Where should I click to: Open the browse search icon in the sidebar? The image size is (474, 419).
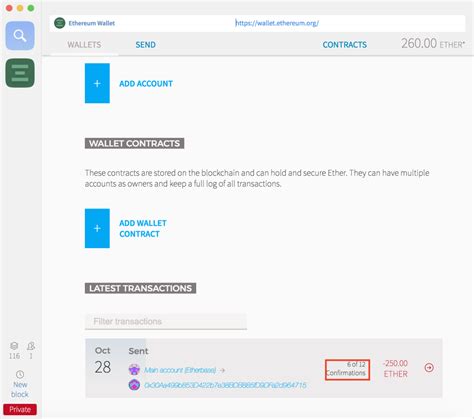(x=20, y=36)
